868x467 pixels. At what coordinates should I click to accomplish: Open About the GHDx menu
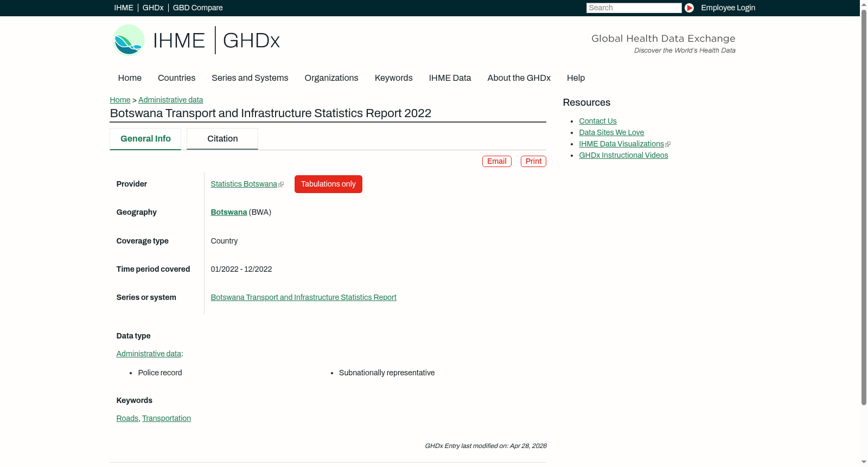[519, 78]
